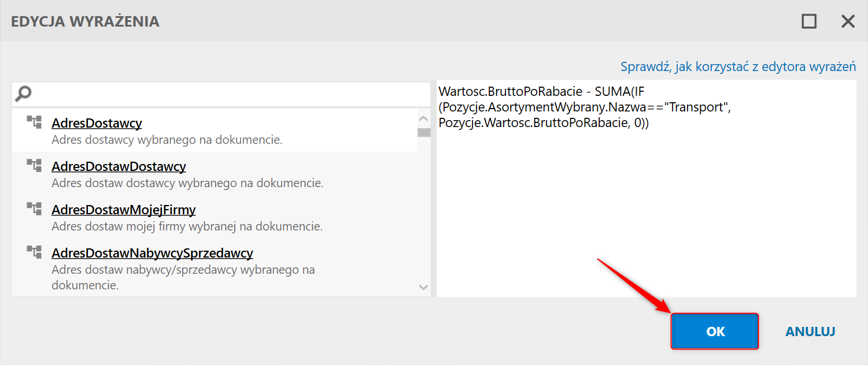Select the AdresDostawcy field name
Image resolution: width=868 pixels, height=365 pixels.
97,123
